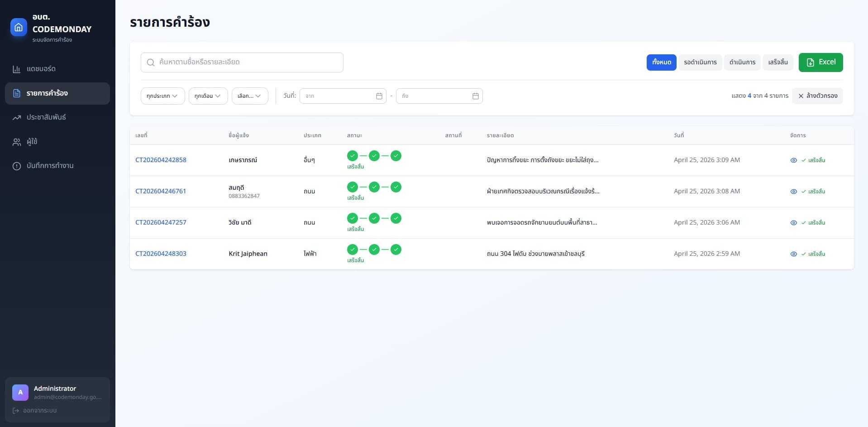
Task: Open request link CT202604248303
Action: [x=161, y=254]
